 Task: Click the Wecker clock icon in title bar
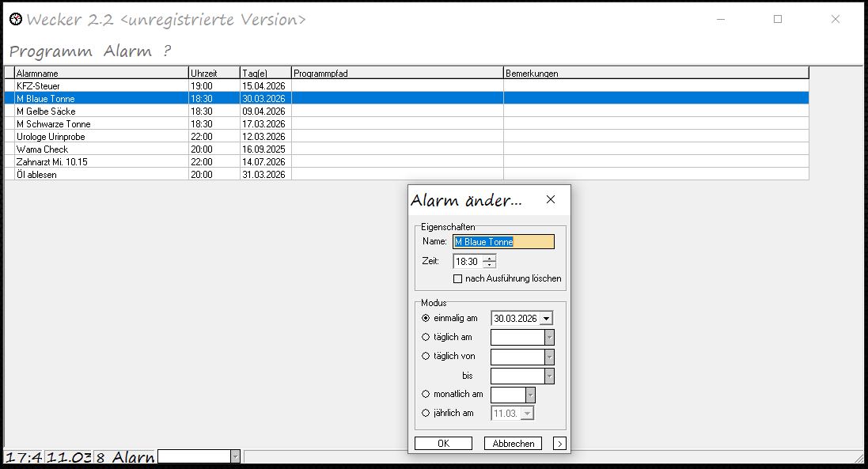pos(15,20)
